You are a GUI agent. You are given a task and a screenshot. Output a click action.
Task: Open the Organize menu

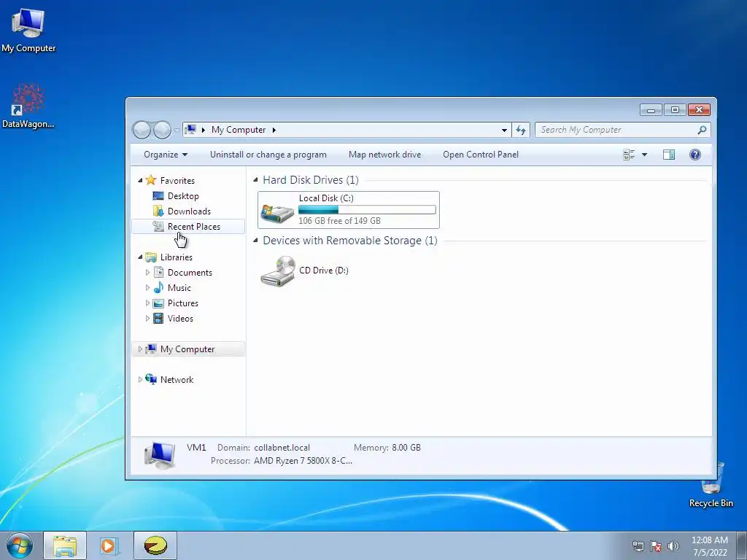click(166, 155)
